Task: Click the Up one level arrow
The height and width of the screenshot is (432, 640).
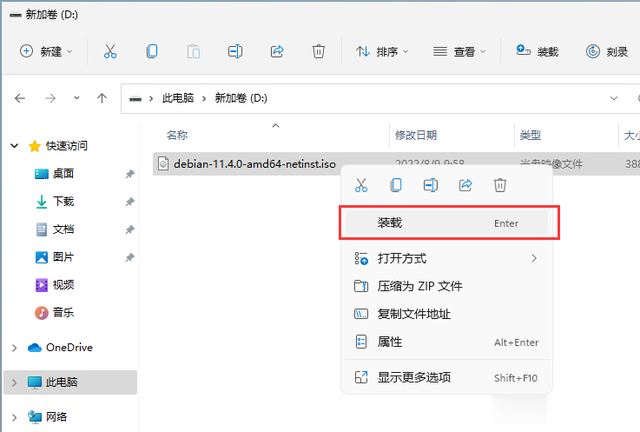Action: [102, 98]
